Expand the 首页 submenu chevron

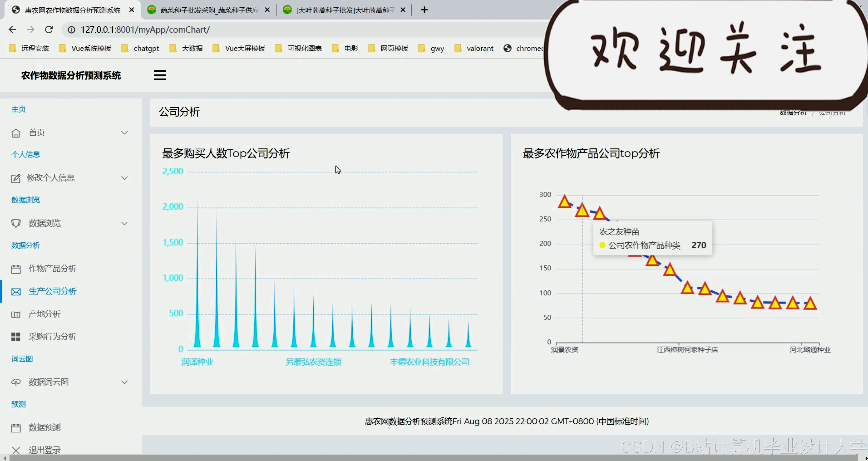click(124, 133)
